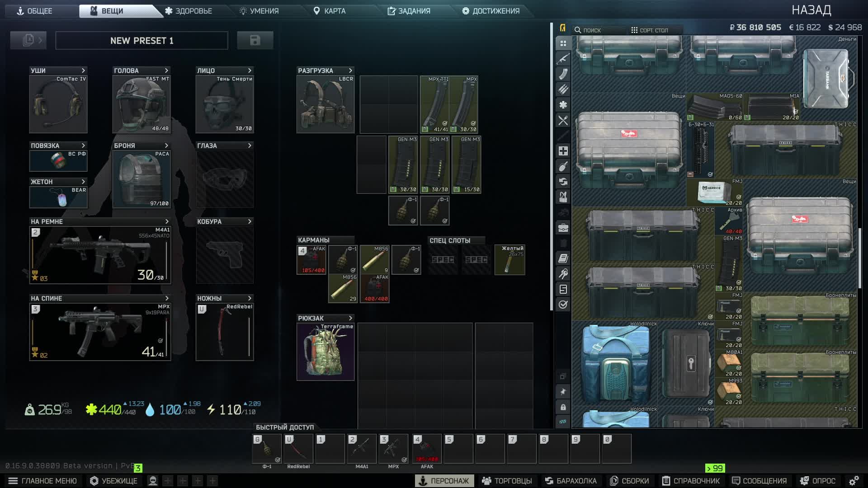This screenshot has height=488, width=868.
Task: Toggle the stash lock icon
Action: 563,407
